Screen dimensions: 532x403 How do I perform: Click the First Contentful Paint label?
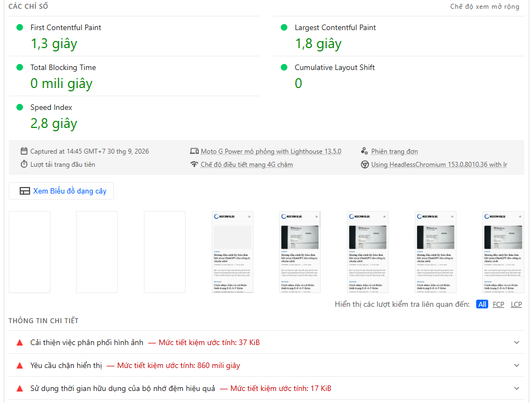[66, 27]
